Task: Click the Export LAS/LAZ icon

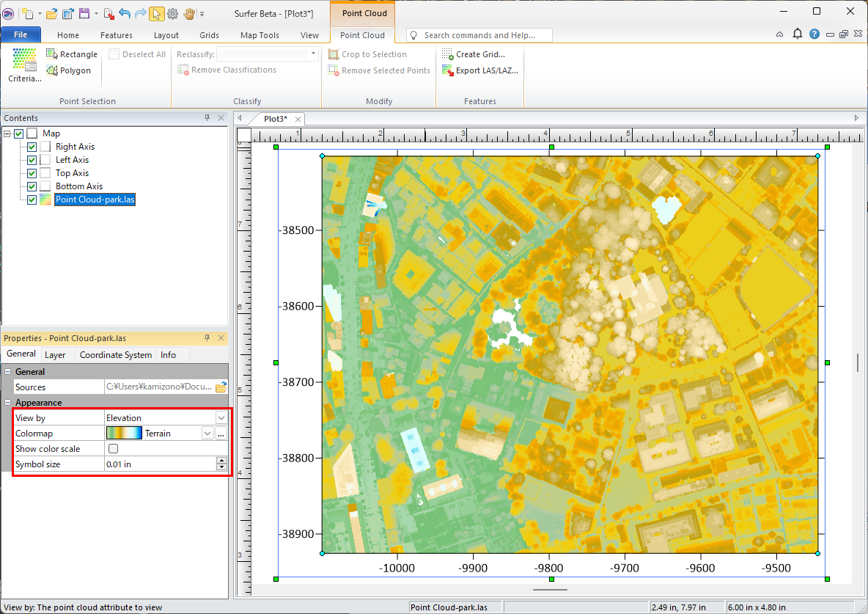Action: (447, 70)
